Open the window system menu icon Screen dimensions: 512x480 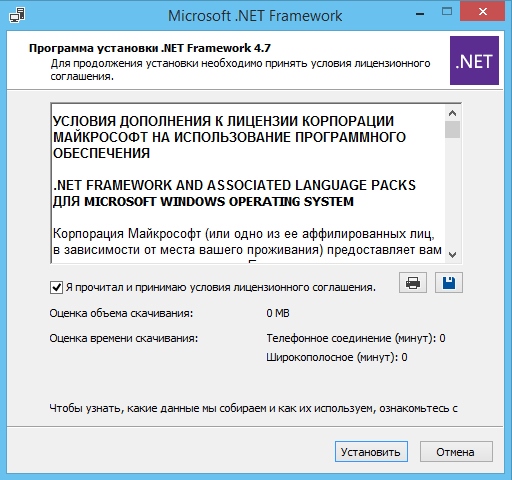tap(17, 15)
